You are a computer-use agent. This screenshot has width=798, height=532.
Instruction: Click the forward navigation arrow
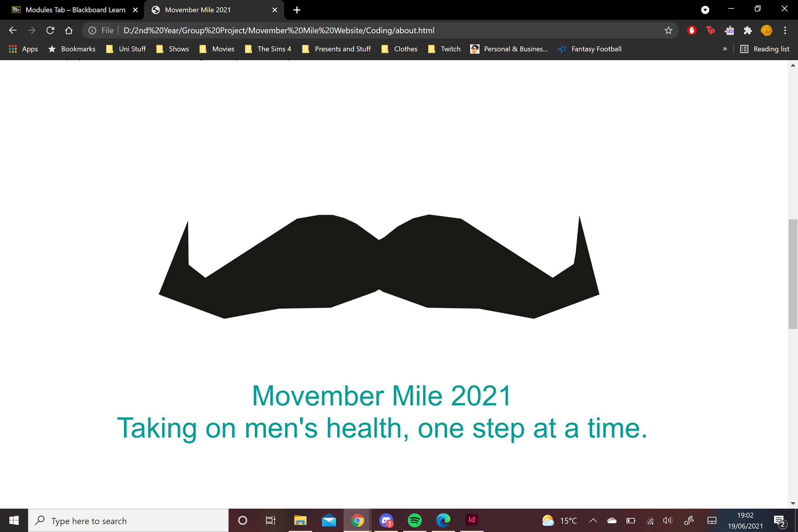click(32, 30)
